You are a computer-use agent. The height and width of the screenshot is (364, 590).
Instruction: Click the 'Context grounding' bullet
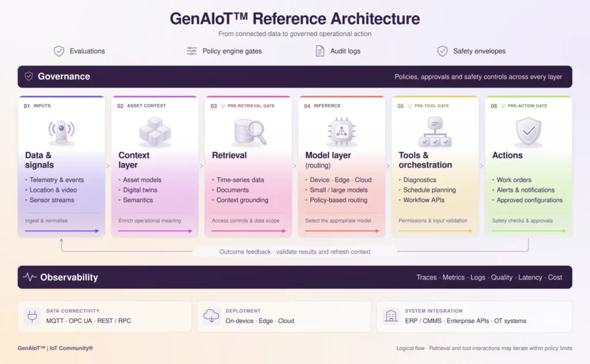(x=243, y=200)
